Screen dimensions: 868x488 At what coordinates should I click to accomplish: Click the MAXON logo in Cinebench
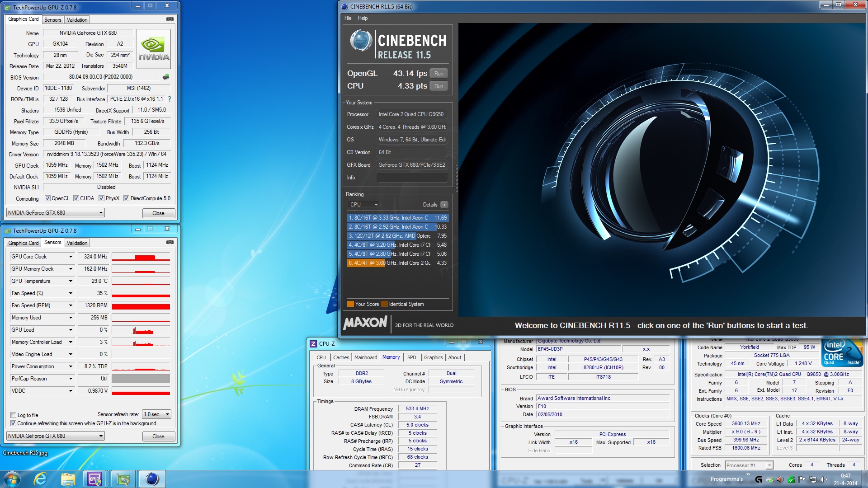365,323
